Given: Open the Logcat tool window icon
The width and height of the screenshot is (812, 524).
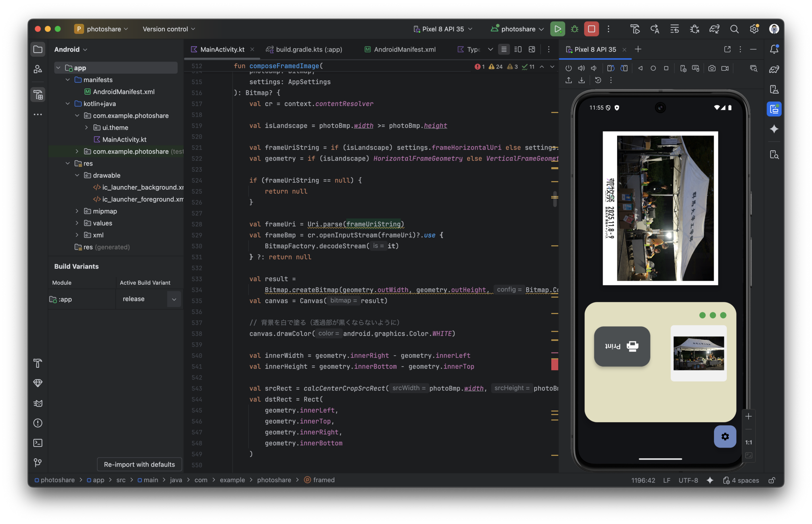Looking at the screenshot, I should pos(38,403).
